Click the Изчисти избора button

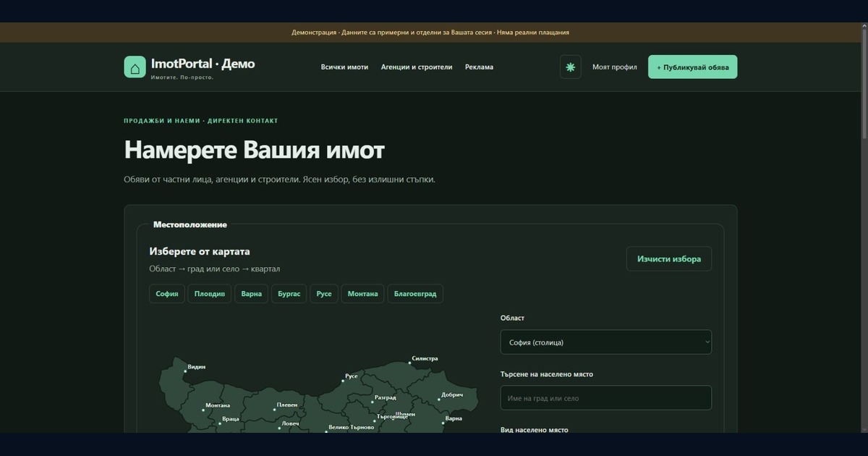pyautogui.click(x=669, y=259)
